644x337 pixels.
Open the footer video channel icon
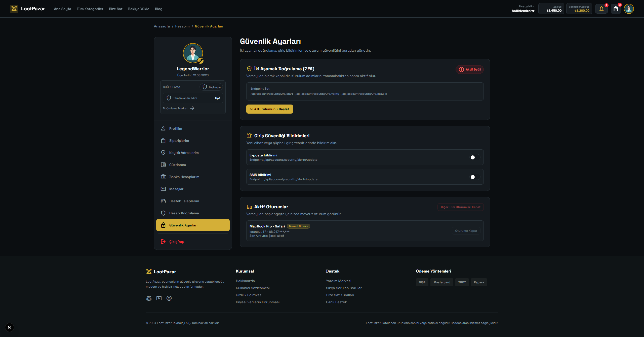pos(159,298)
